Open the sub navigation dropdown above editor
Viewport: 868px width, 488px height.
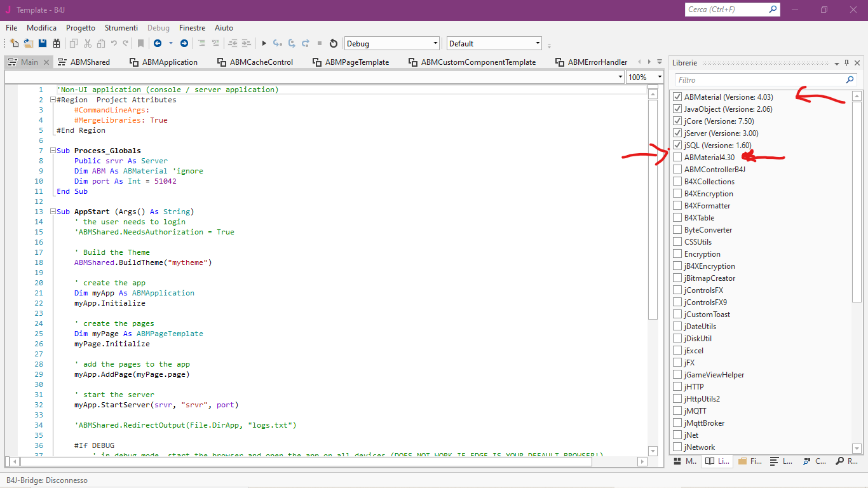pos(315,77)
